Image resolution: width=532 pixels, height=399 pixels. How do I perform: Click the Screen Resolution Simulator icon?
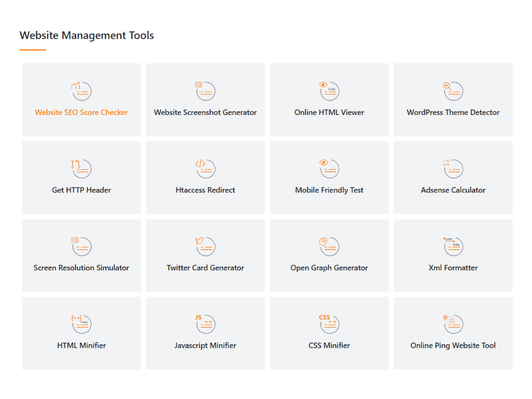coord(81,246)
